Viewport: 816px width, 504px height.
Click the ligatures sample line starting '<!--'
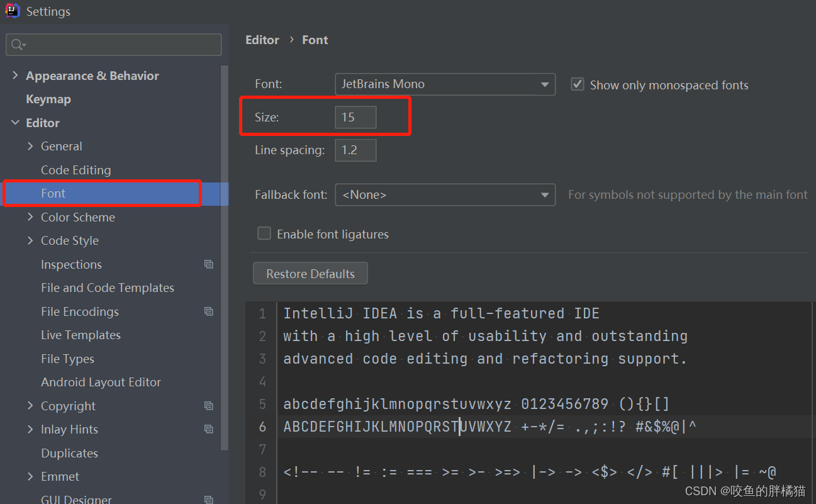tap(529, 472)
